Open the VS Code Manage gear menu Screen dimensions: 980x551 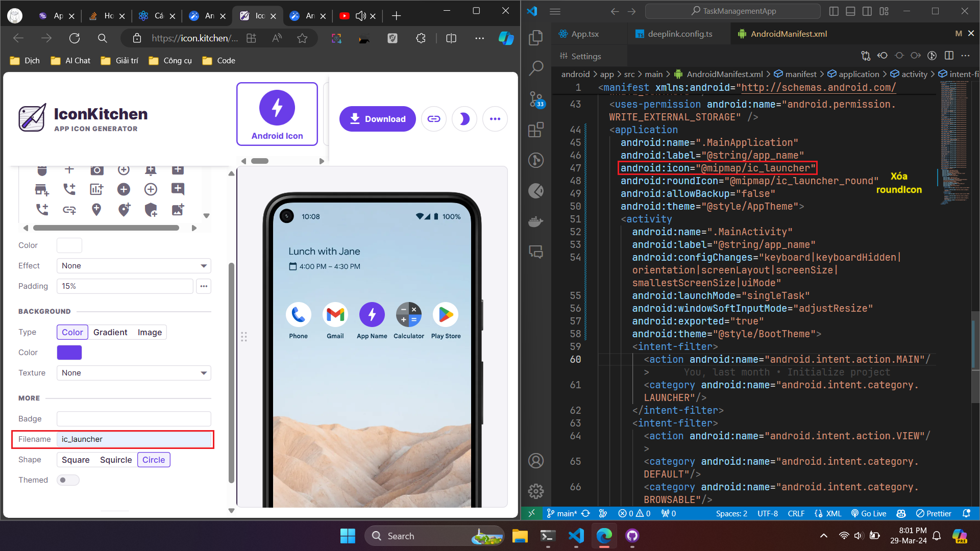click(536, 491)
